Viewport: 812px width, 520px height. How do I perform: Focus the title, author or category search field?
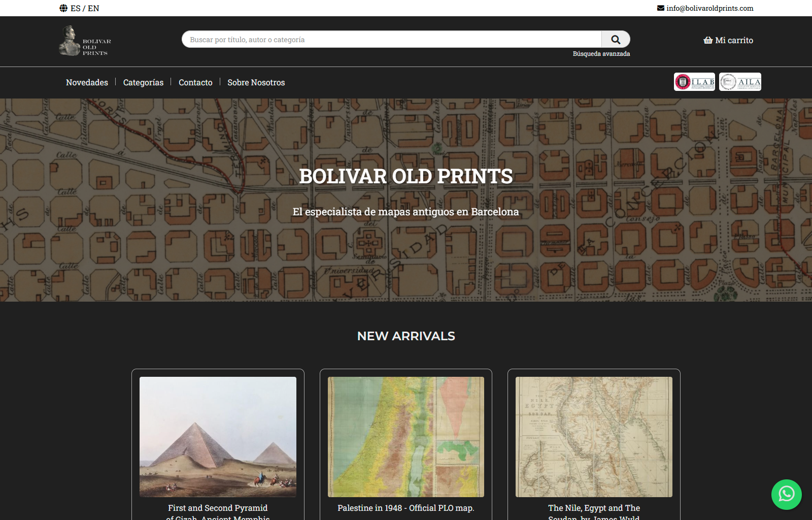click(x=391, y=40)
